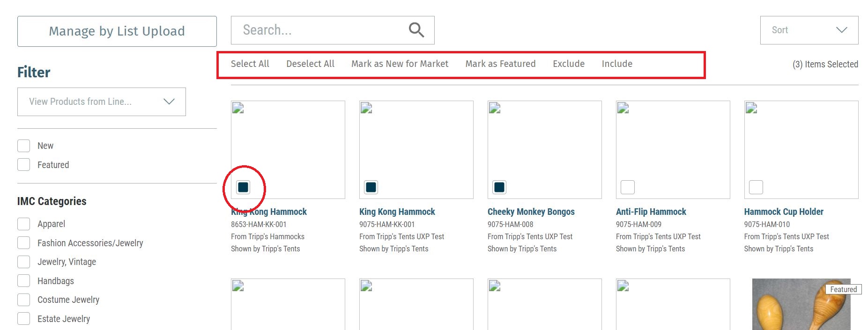Focus the Search input field
This screenshot has height=330, width=868.
click(x=333, y=30)
